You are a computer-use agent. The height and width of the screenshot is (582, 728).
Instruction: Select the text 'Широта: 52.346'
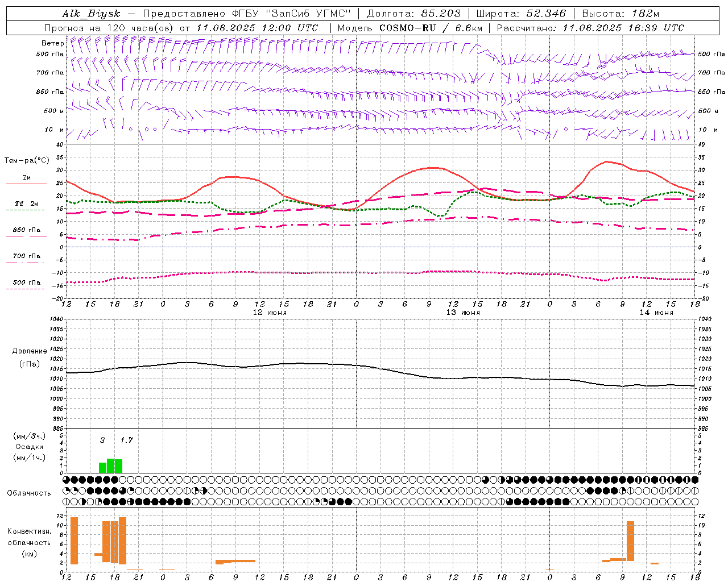[521, 14]
